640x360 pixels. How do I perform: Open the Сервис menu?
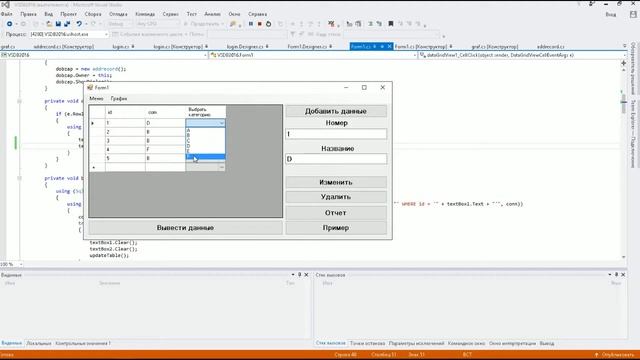(x=171, y=14)
